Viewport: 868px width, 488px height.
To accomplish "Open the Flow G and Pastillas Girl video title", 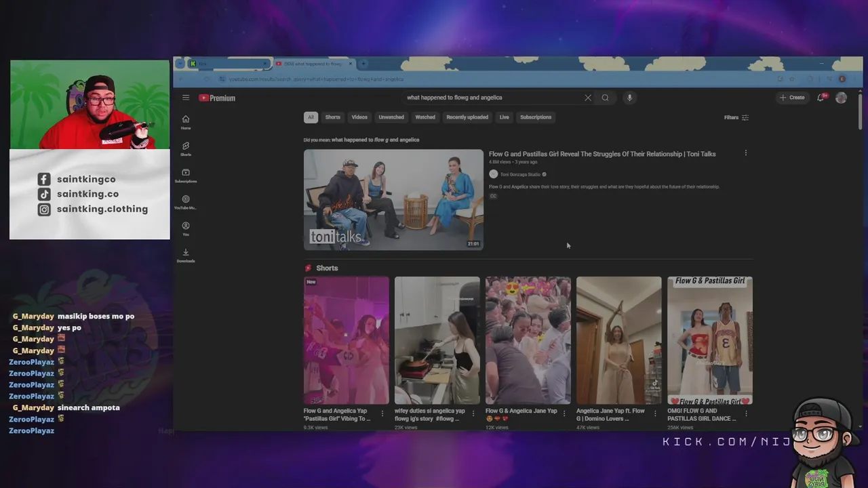I will 602,154.
